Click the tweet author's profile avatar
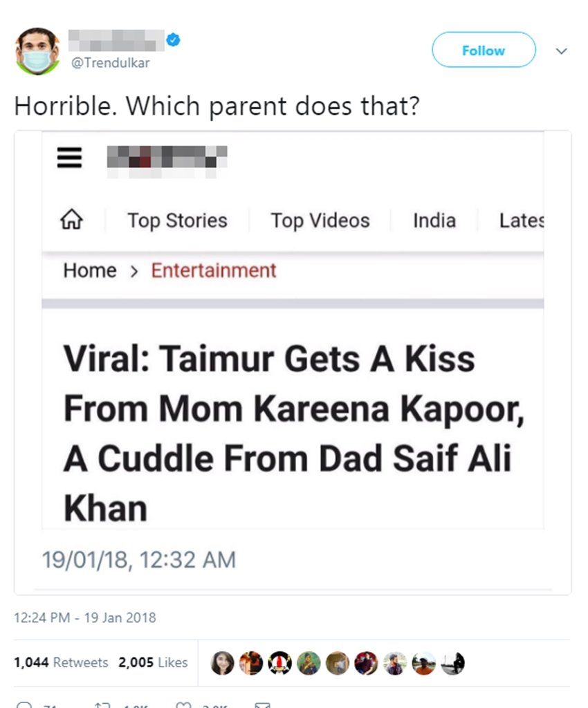Viewport: 588px width, 708px height. (x=37, y=50)
